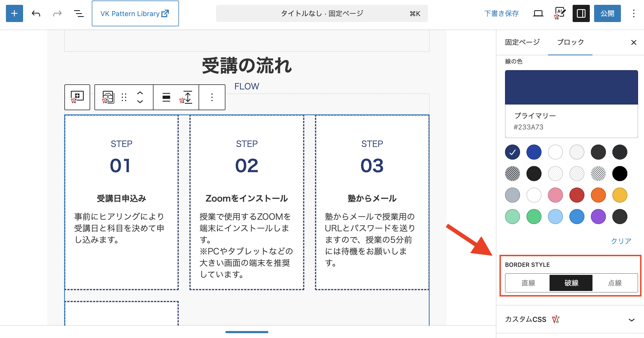Select the pink color swatch

point(555,195)
